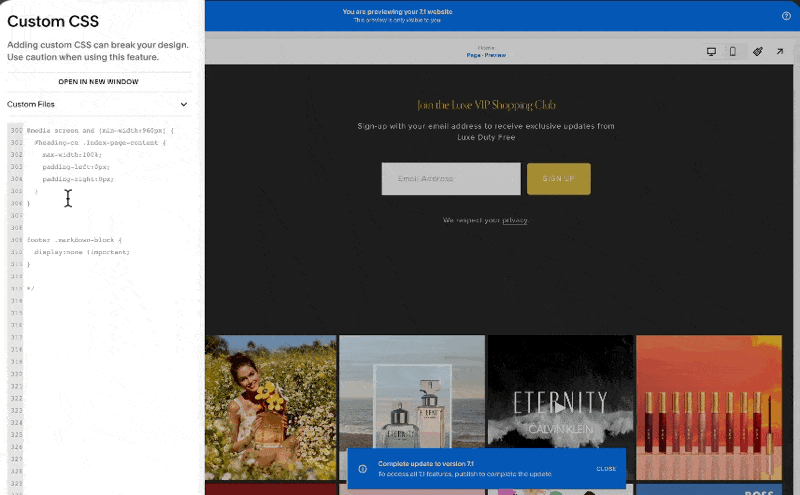
Task: Click the display:none !important code line
Action: [x=82, y=252]
